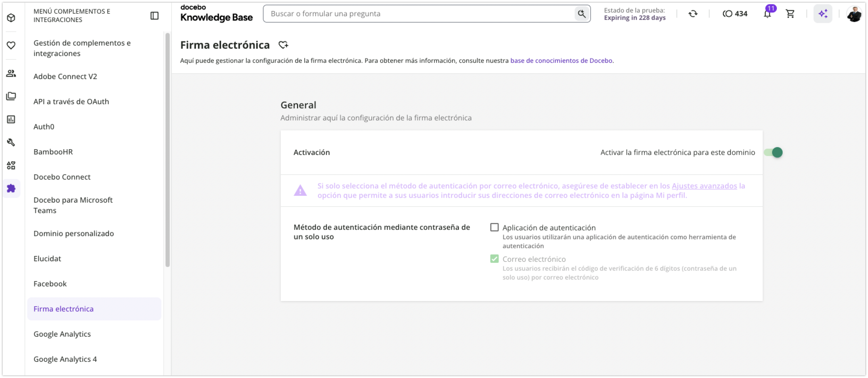This screenshot has width=868, height=378.
Task: Open the notifications bell
Action: [x=767, y=13]
